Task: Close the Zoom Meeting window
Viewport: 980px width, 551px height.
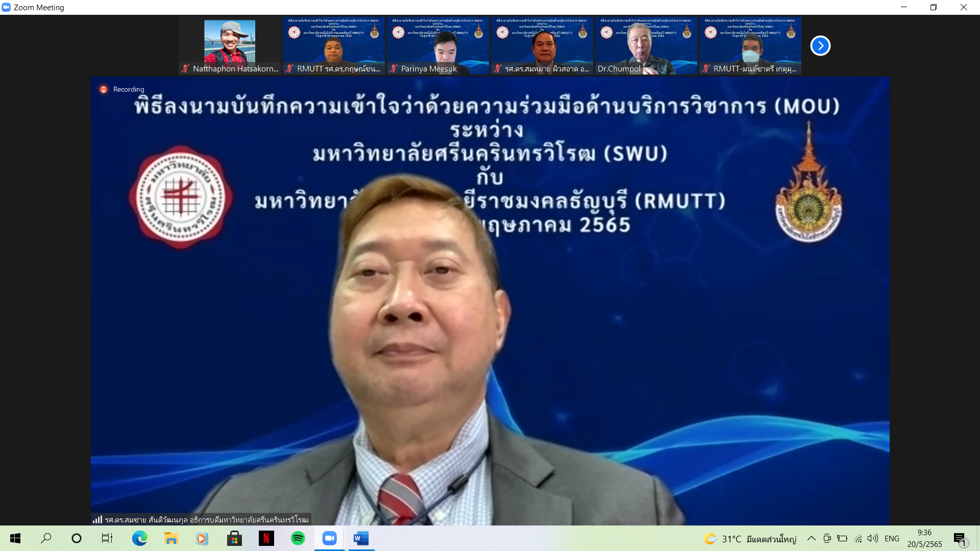Action: point(964,7)
